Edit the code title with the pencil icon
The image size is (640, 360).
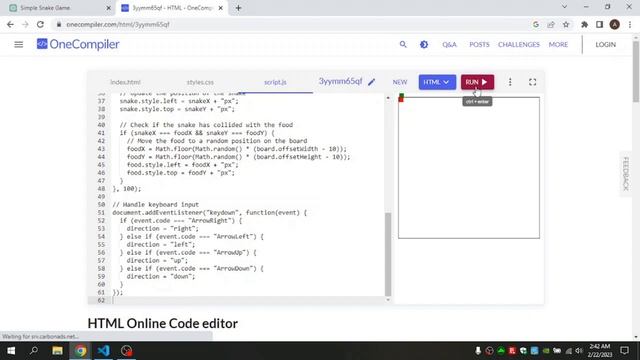tap(371, 82)
